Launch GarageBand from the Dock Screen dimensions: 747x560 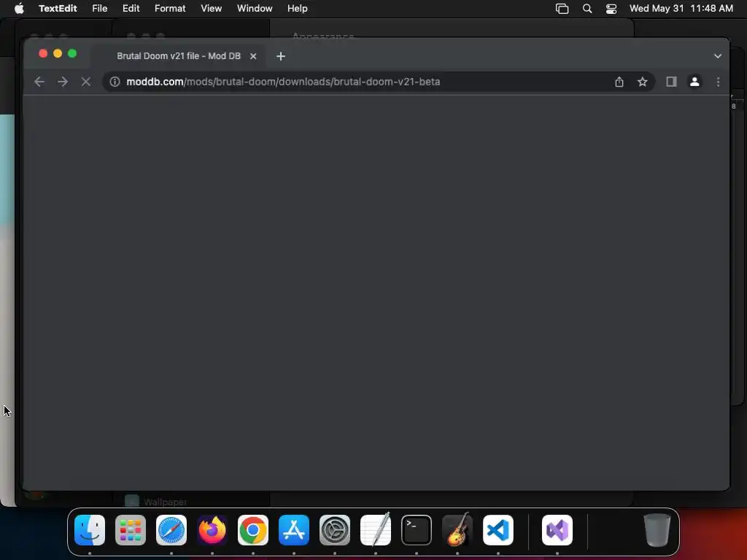click(457, 530)
